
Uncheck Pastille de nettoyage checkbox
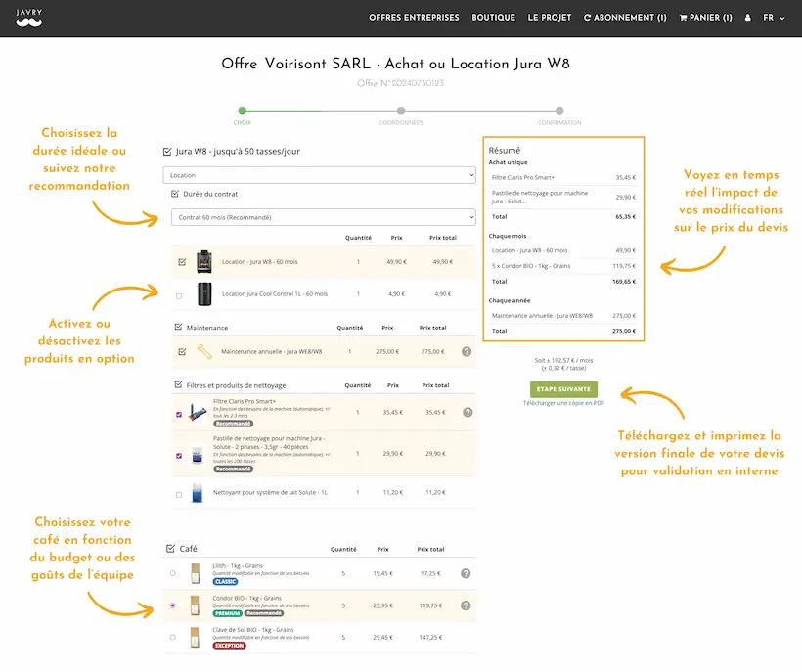click(x=179, y=456)
